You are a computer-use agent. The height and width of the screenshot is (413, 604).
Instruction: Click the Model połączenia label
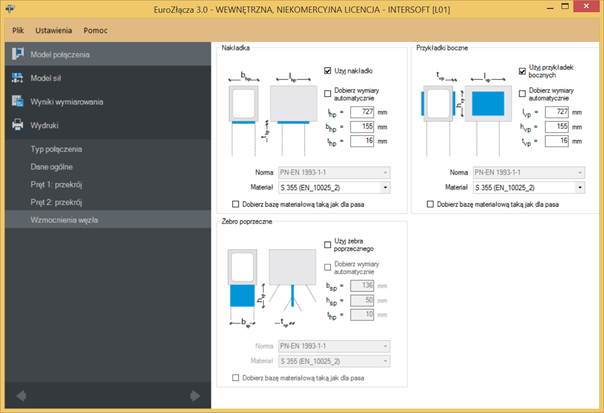point(60,54)
